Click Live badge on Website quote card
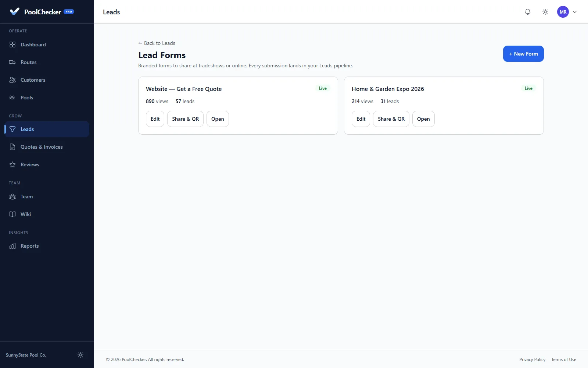Viewport: 588px width, 368px height. pyautogui.click(x=323, y=88)
